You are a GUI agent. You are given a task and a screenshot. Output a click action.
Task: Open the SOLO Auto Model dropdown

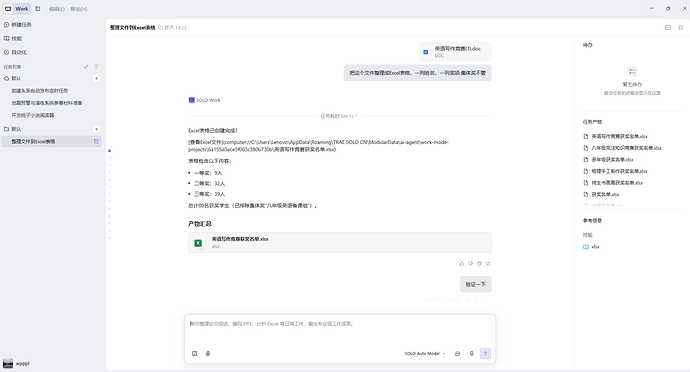[425, 354]
